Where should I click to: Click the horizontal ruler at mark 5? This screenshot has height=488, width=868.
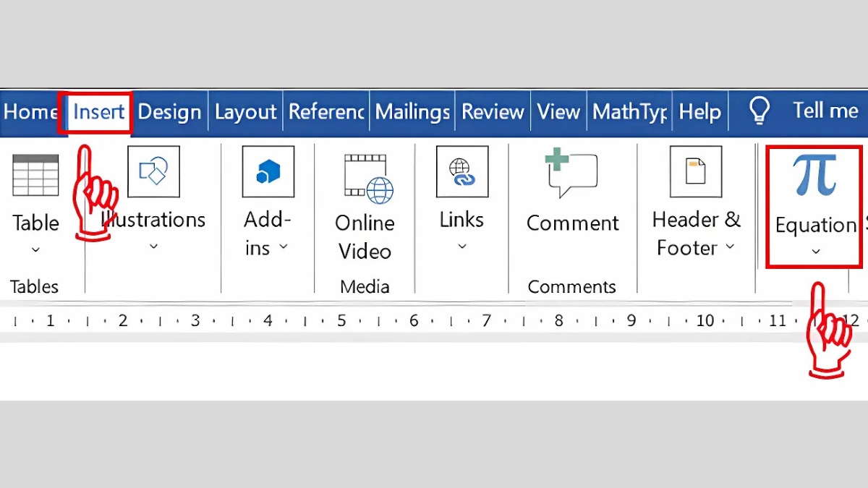click(x=341, y=320)
